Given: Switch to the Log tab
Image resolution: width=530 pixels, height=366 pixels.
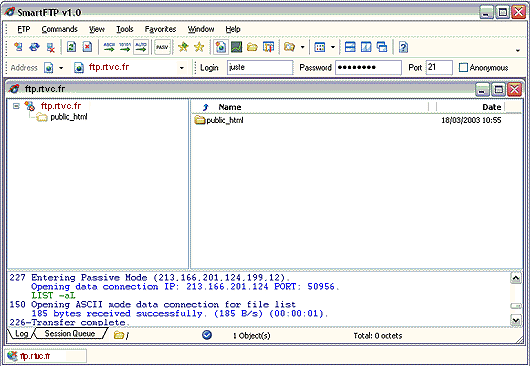Looking at the screenshot, I should [21, 334].
